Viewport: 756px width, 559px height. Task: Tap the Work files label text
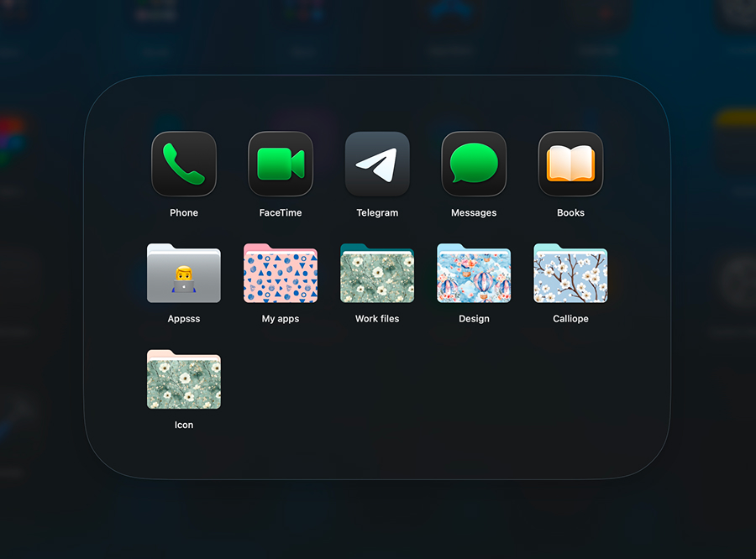376,318
